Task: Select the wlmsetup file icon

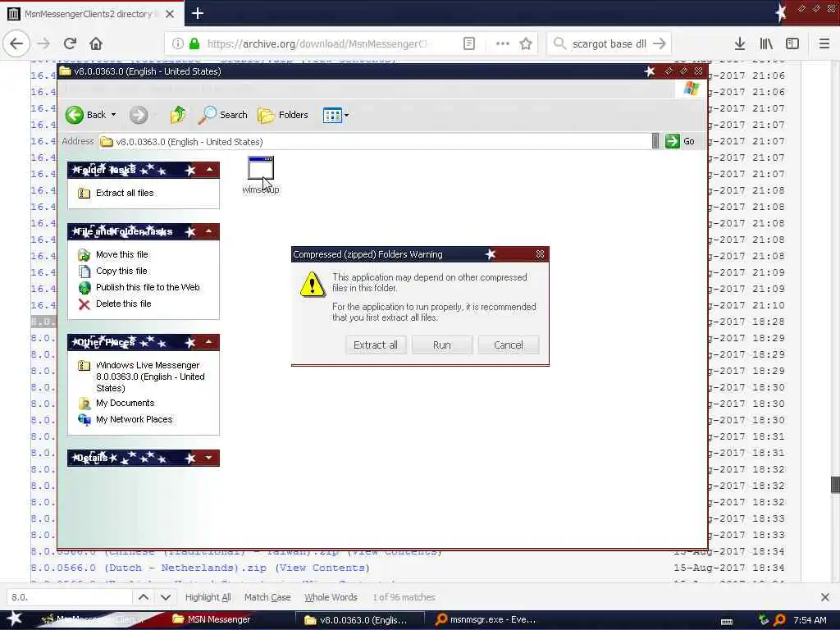Action: coord(261,175)
